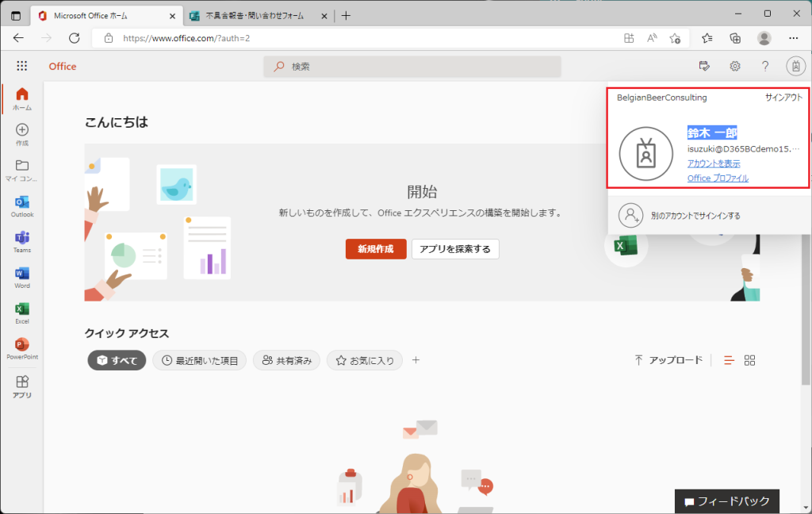Image resolution: width=812 pixels, height=514 pixels.
Task: Go to Home in the left sidebar
Action: [21, 99]
